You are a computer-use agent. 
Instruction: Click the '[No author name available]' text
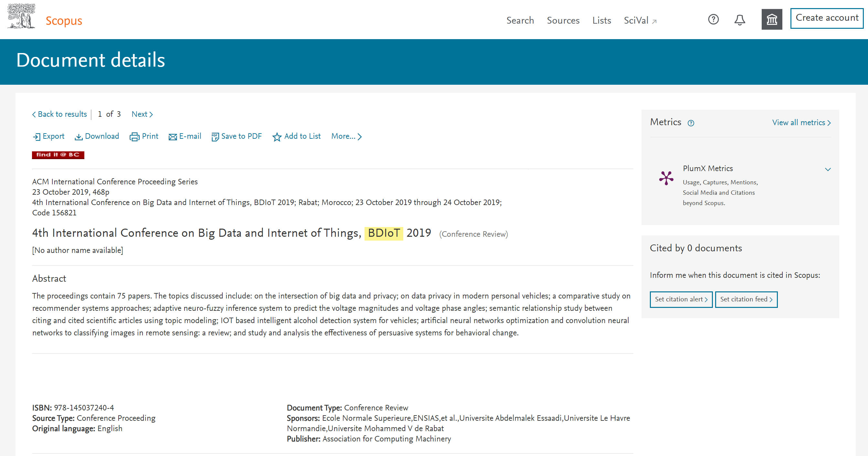coord(78,250)
